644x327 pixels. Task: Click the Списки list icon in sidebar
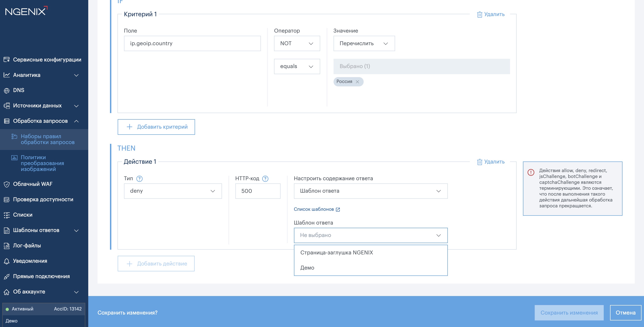[7, 215]
